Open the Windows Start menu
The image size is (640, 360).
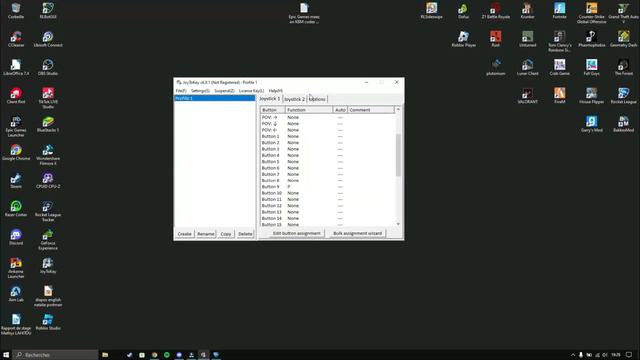point(6,355)
